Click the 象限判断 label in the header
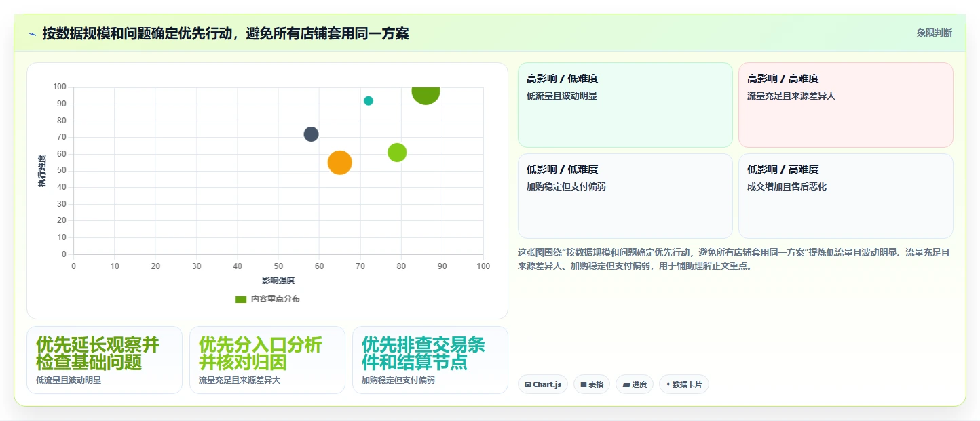This screenshot has width=980, height=421. 934,33
